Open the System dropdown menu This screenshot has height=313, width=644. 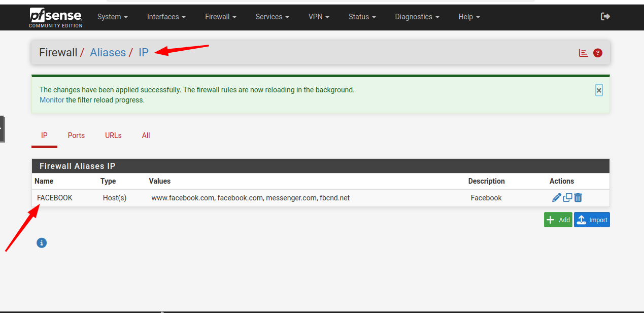[x=112, y=17]
